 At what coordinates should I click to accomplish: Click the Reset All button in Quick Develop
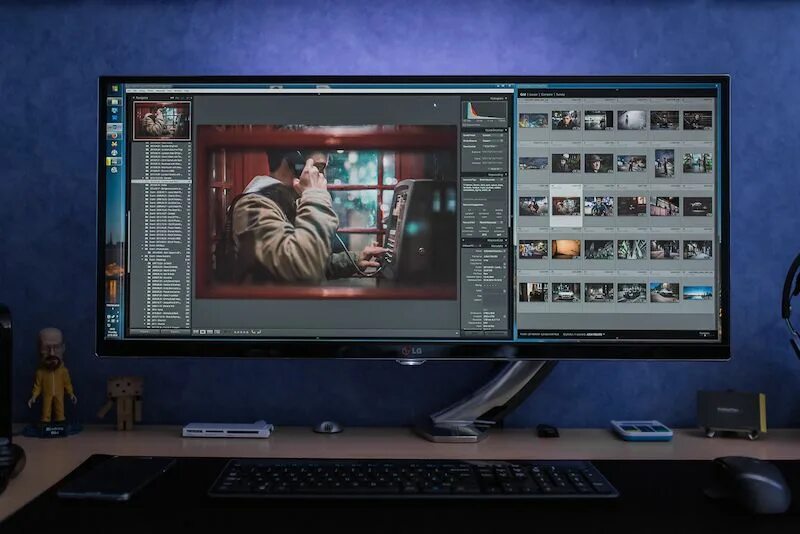click(494, 169)
